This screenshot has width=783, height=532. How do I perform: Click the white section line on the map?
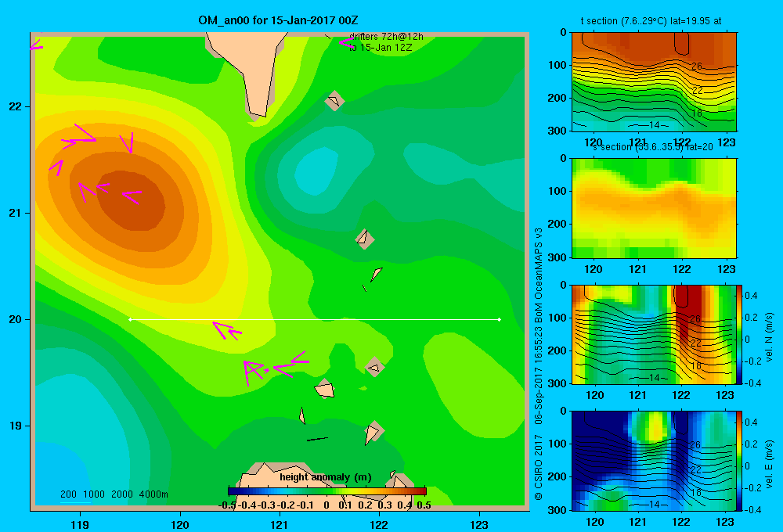315,319
